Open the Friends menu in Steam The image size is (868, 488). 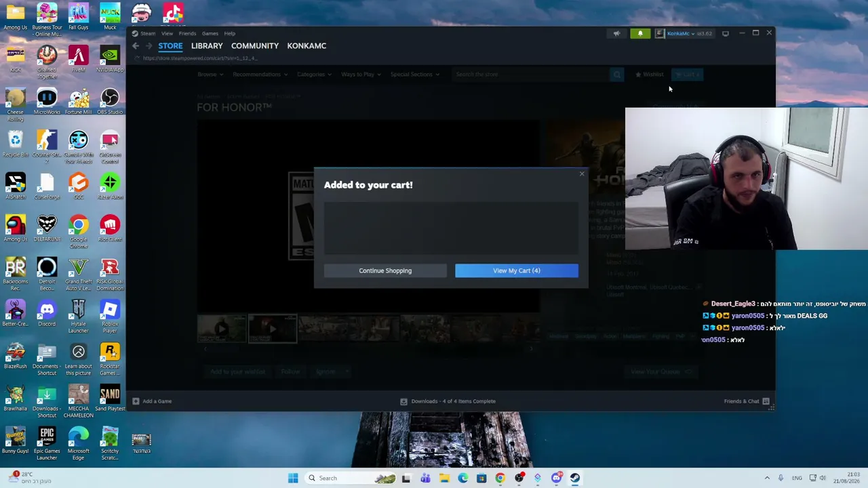coord(187,33)
